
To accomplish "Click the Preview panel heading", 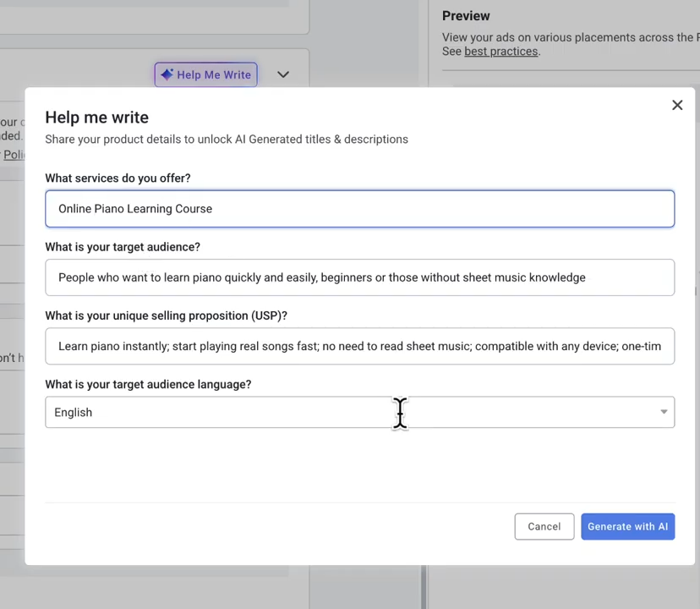I will click(x=466, y=16).
